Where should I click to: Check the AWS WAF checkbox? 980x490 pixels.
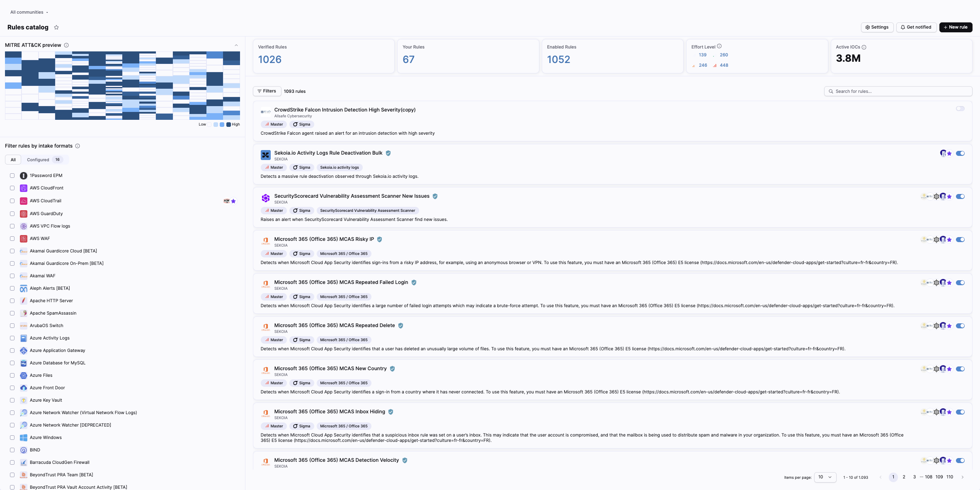click(12, 239)
